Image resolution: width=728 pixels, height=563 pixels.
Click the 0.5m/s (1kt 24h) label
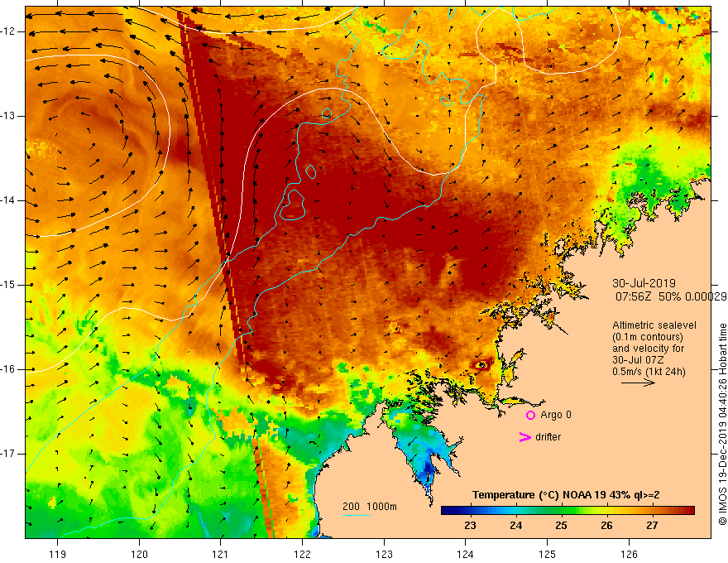point(649,372)
